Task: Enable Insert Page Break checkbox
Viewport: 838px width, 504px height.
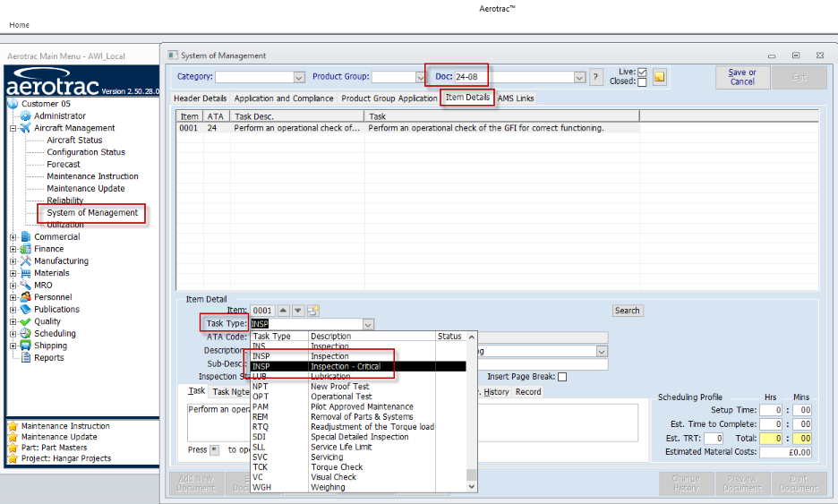Action: point(562,377)
